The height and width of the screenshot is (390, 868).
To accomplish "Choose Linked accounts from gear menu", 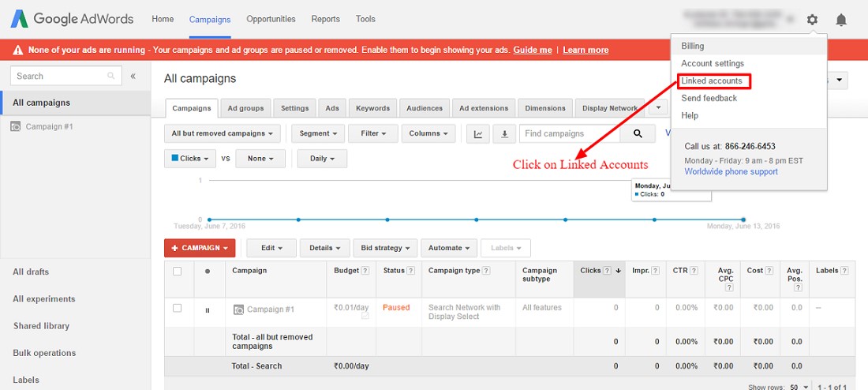I will coord(712,81).
